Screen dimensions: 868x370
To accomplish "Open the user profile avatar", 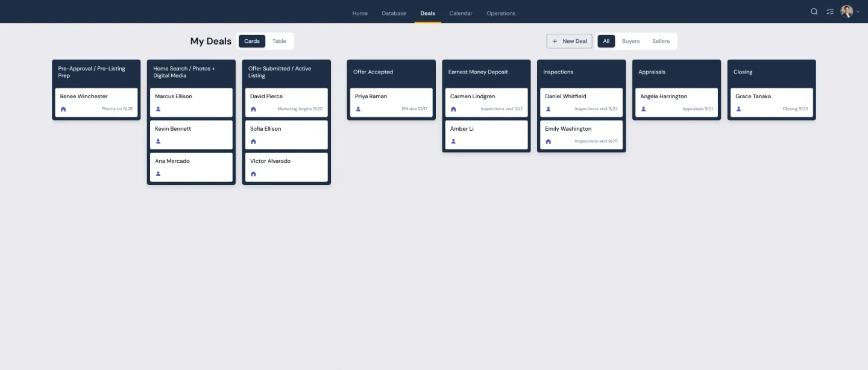I will [x=847, y=11].
